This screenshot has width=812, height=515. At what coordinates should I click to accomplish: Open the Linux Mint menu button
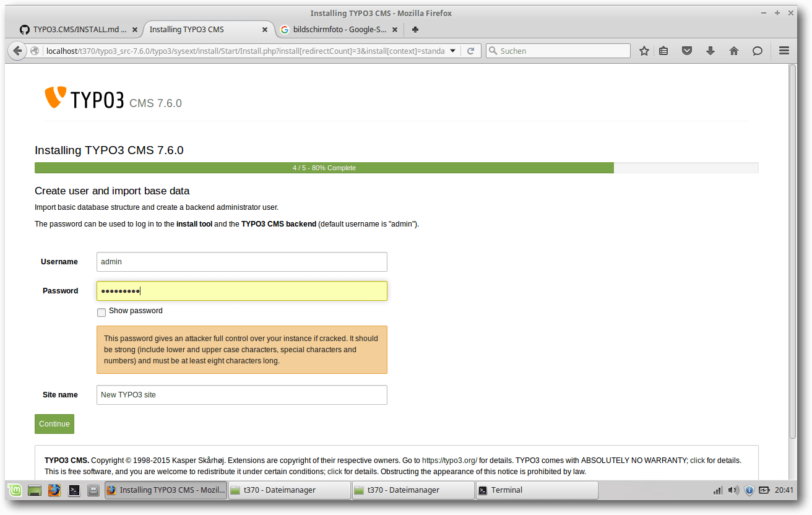click(15, 490)
